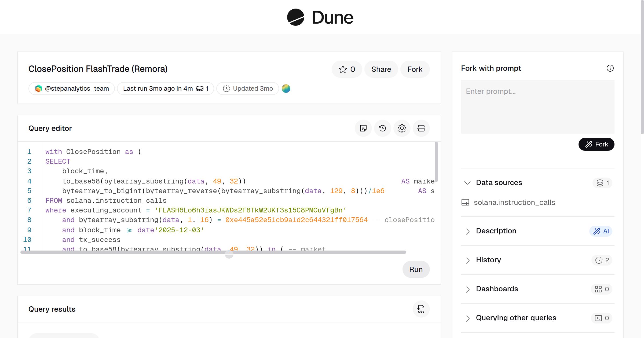
Task: Run the query
Action: click(416, 269)
